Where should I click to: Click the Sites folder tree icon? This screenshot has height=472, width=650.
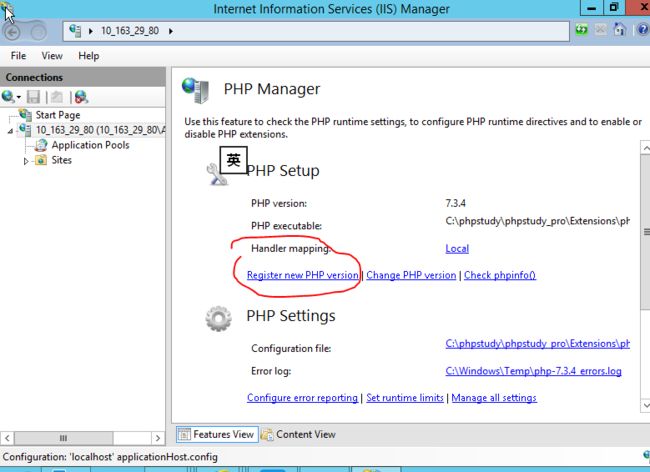[41, 160]
